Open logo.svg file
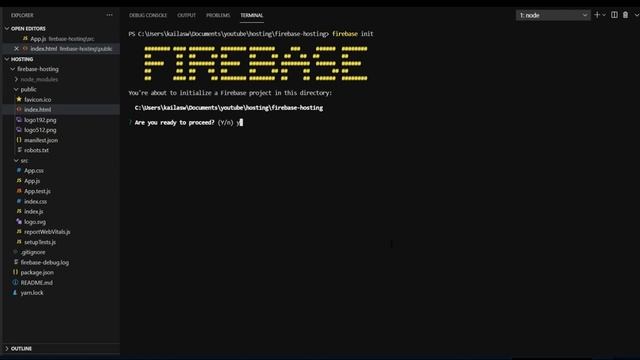This screenshot has width=640, height=360. point(35,222)
